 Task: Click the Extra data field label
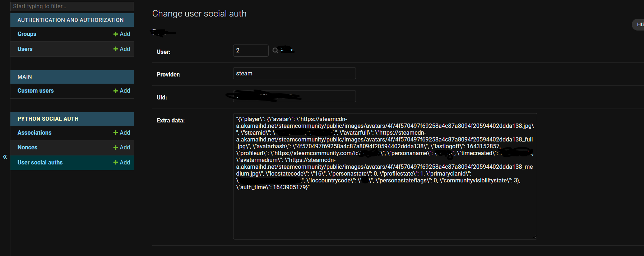tap(171, 121)
